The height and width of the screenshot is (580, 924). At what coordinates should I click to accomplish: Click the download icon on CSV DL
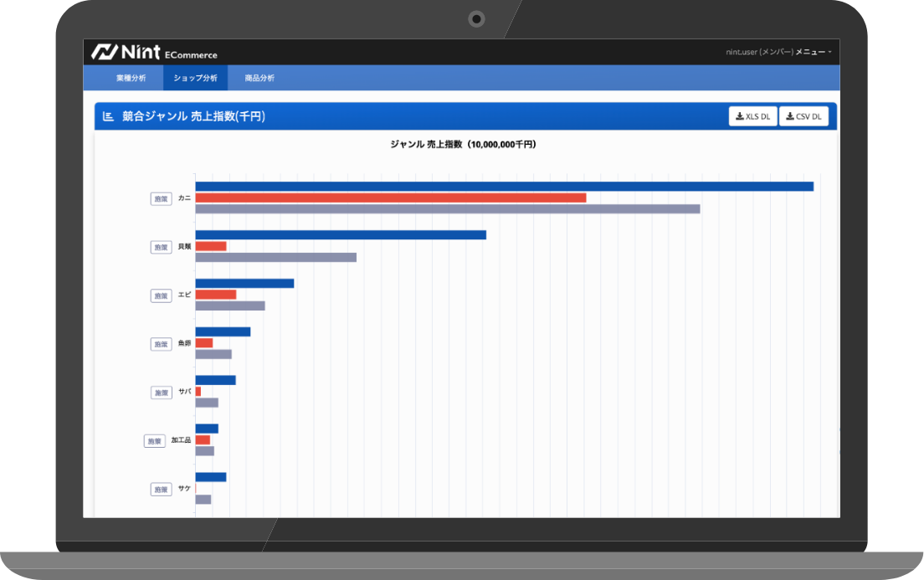(790, 116)
